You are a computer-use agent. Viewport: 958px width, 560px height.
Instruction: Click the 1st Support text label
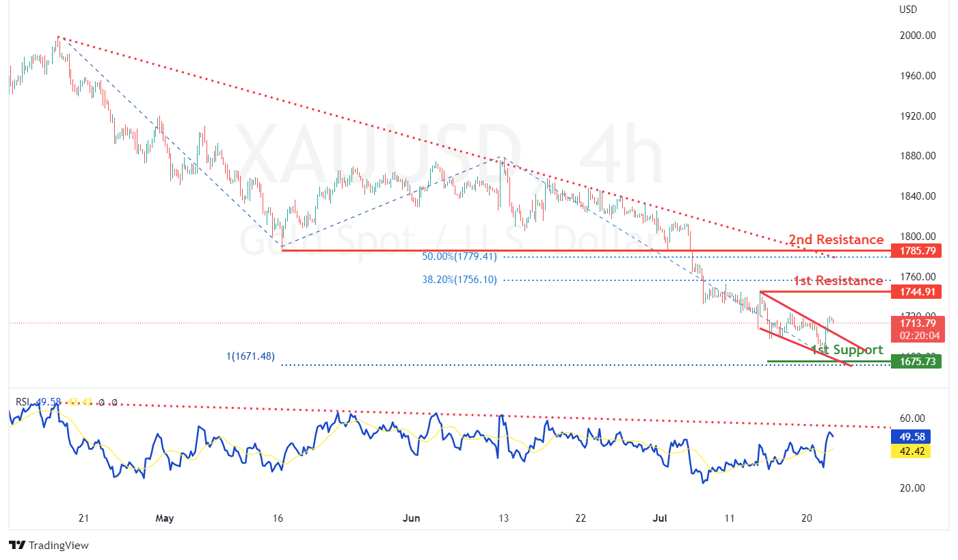coord(847,350)
